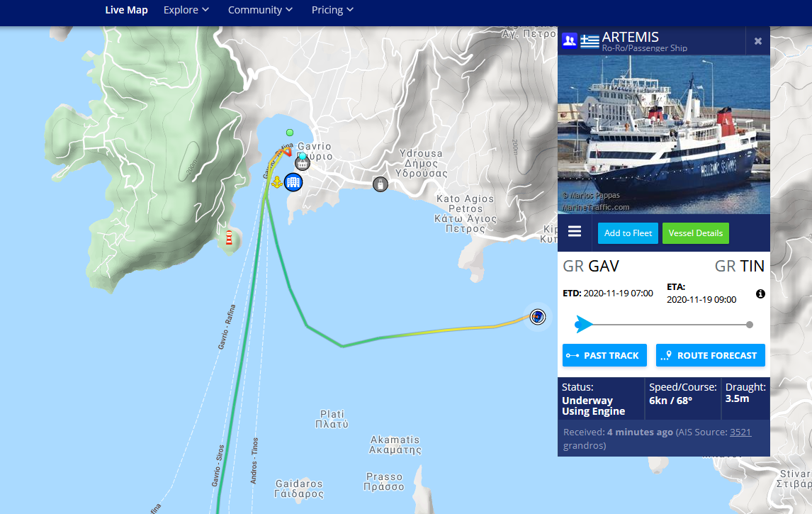The image size is (812, 514).
Task: Click the blue port building marker
Action: [x=293, y=182]
